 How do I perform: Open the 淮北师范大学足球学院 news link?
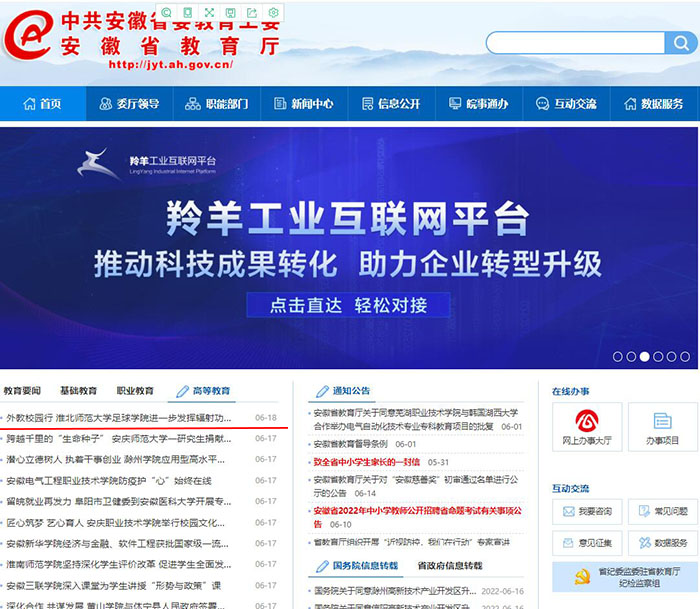[119, 418]
